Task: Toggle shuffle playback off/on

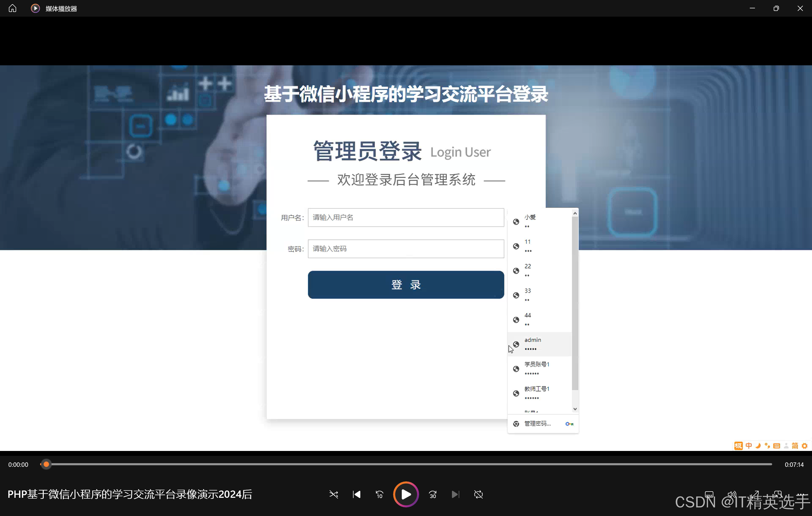Action: (333, 494)
